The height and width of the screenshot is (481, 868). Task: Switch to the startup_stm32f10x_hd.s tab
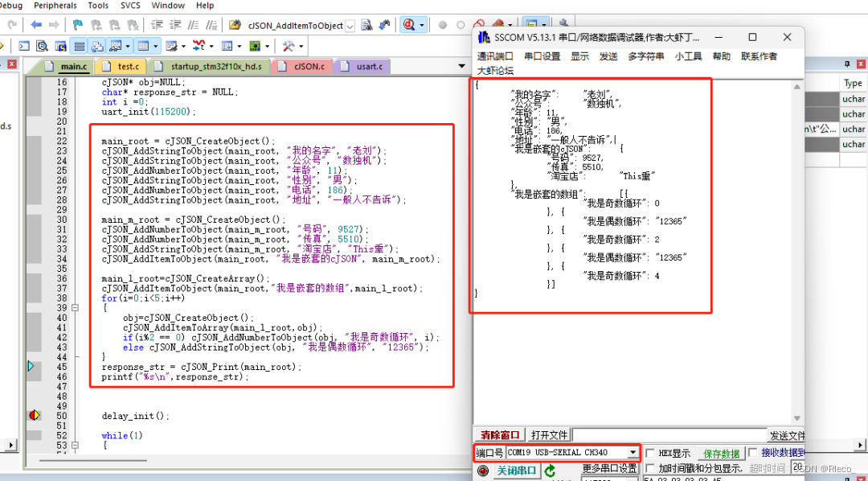(209, 67)
